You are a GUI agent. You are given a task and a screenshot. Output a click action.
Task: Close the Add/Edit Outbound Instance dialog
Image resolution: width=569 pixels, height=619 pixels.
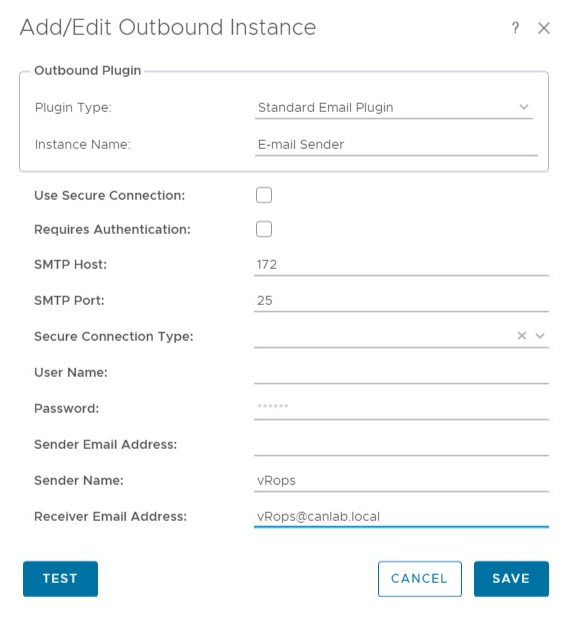click(544, 28)
